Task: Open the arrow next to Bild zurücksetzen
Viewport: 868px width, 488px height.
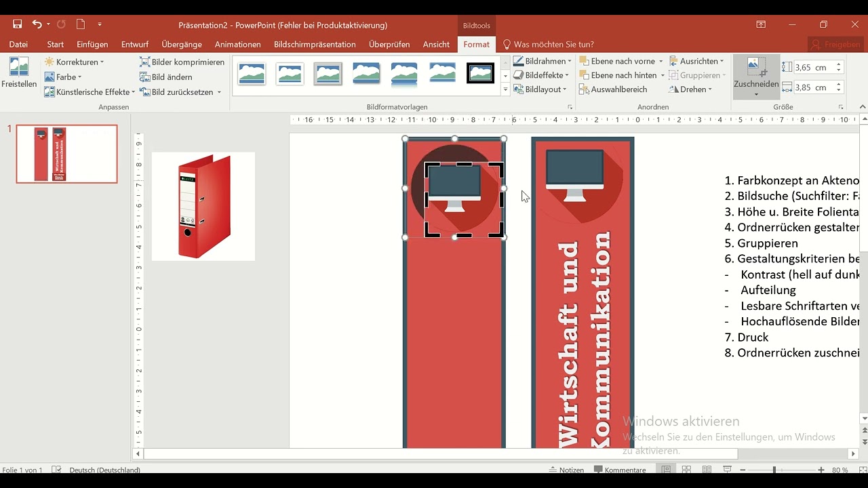Action: [219, 92]
